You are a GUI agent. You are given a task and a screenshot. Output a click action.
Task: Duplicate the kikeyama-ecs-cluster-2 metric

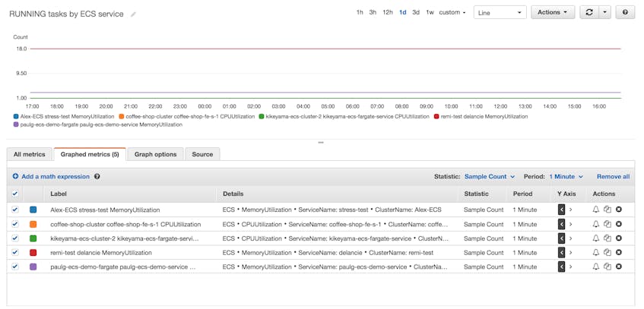608,238
